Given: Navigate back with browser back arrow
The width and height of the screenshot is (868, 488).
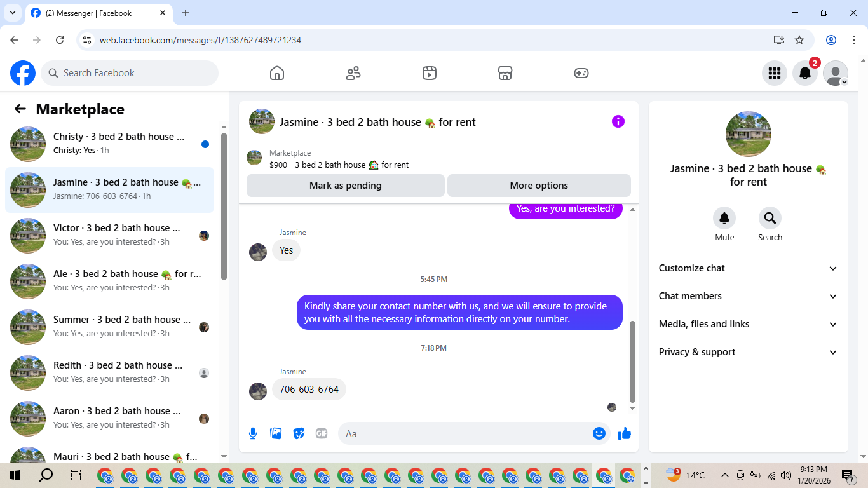Looking at the screenshot, I should tap(14, 40).
